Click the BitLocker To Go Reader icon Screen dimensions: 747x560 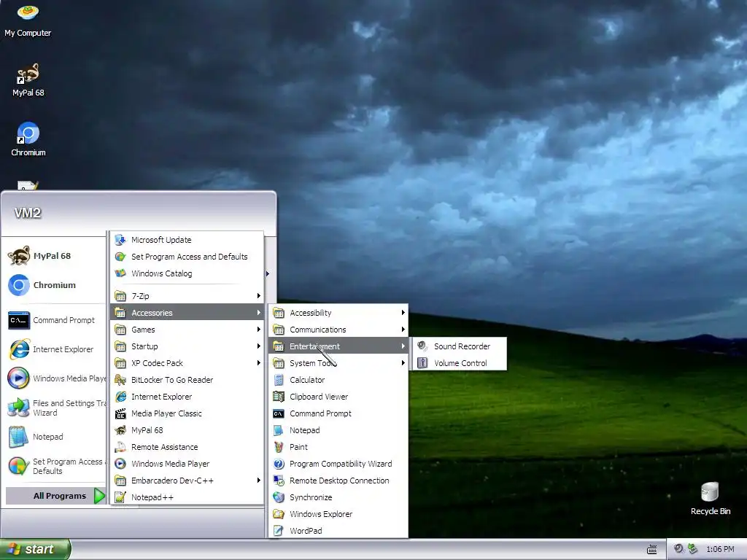[x=120, y=379]
